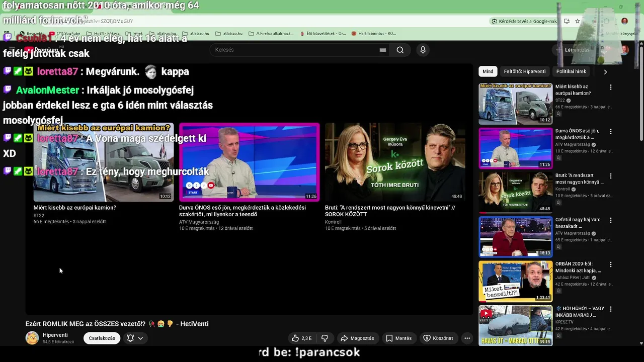Click sidebar title 'ORBÁN 2009-ből: Mindenki azt kapja'
Image resolution: width=644 pixels, height=362 pixels.
(x=578, y=267)
